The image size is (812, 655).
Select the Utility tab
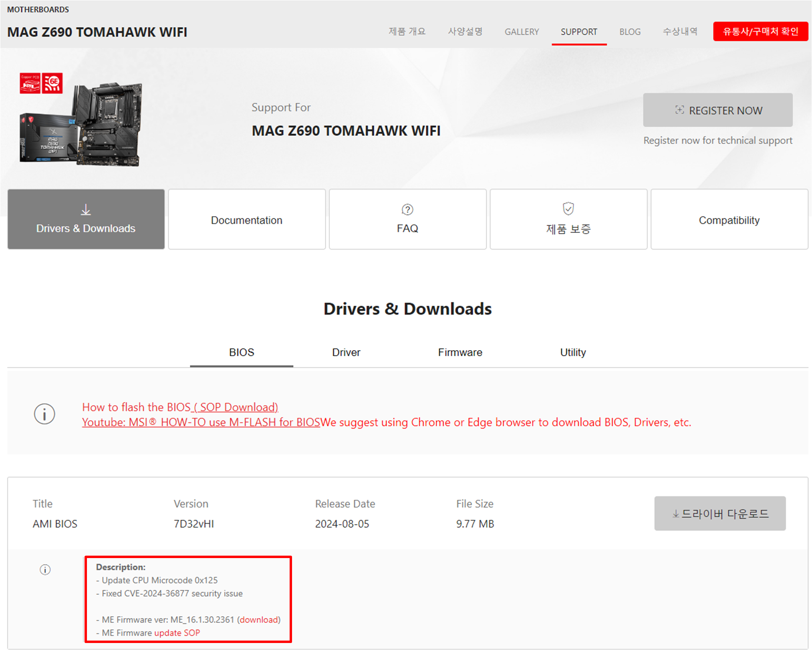[572, 352]
